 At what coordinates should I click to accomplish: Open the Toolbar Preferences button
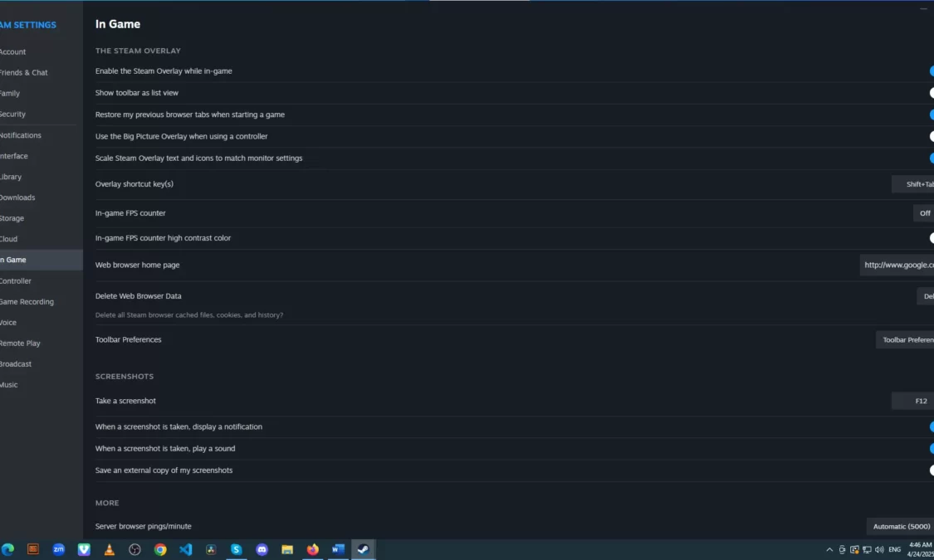point(905,340)
